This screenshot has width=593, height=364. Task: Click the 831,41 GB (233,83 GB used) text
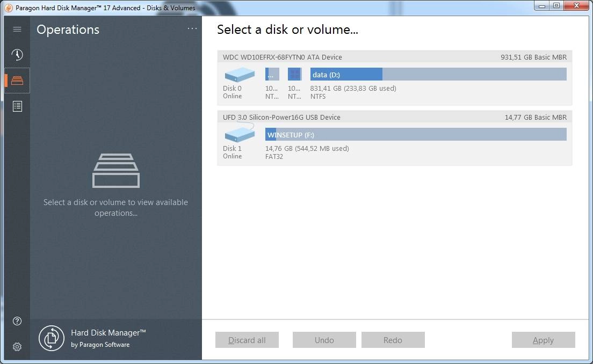point(353,89)
